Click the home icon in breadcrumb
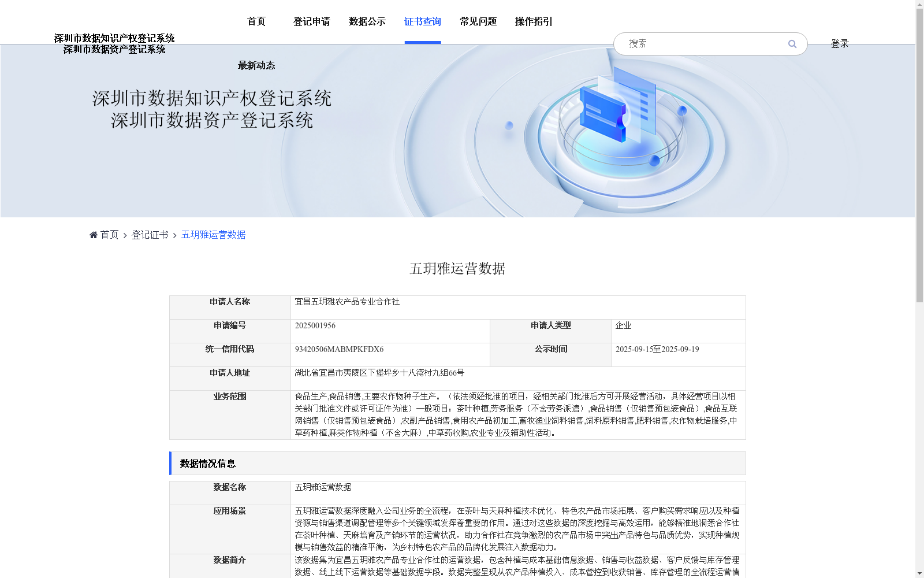The height and width of the screenshot is (578, 924). point(94,235)
